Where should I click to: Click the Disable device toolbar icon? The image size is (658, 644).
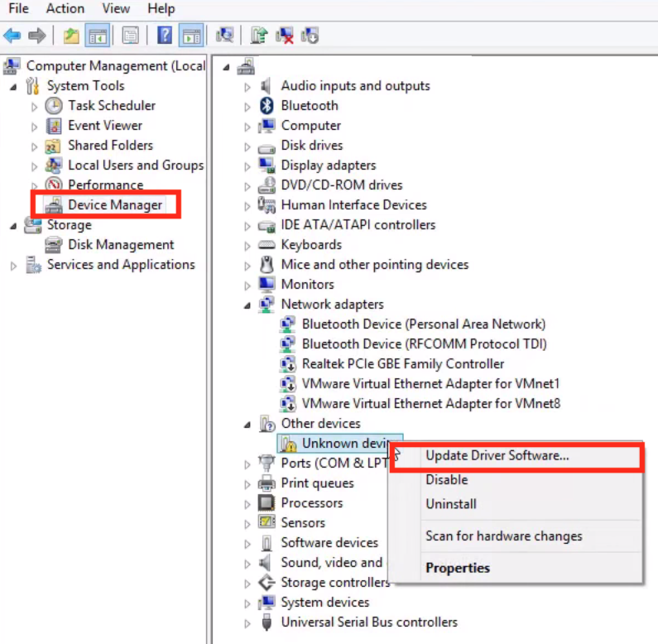coord(310,36)
